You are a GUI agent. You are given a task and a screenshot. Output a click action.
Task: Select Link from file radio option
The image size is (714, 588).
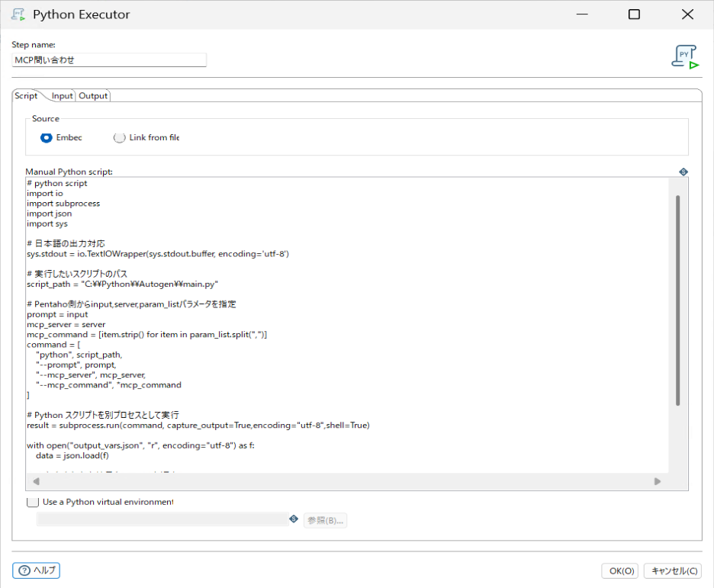coord(119,137)
